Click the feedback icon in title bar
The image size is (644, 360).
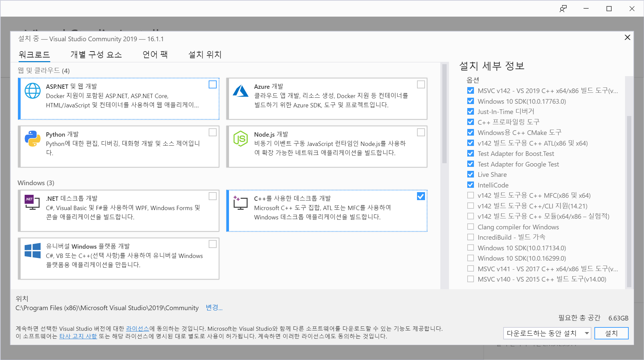tap(563, 9)
